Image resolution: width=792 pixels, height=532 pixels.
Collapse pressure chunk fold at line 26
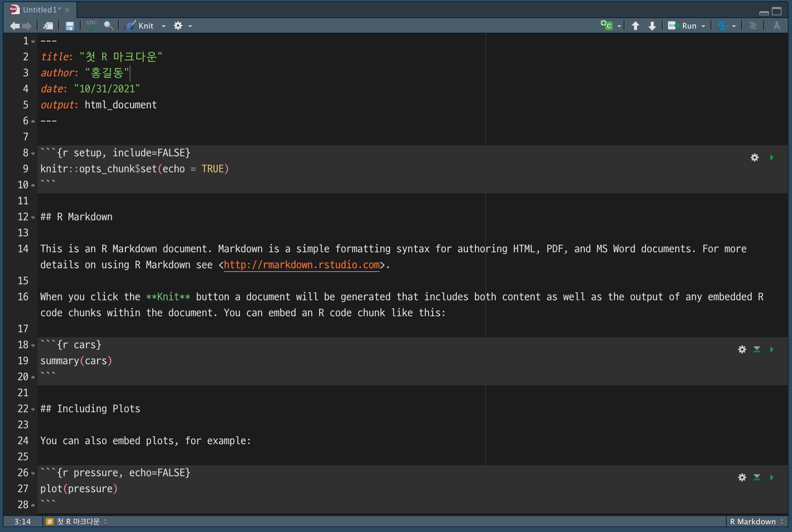point(33,473)
